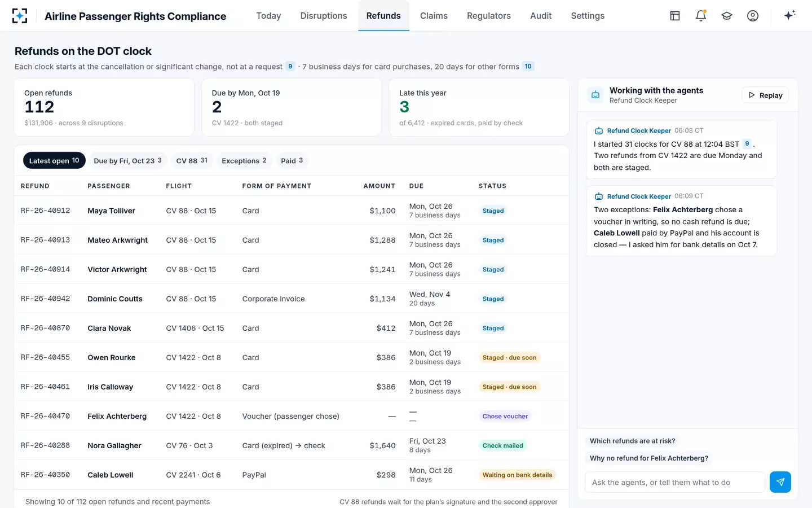
Task: Click the Replay button
Action: pyautogui.click(x=765, y=95)
